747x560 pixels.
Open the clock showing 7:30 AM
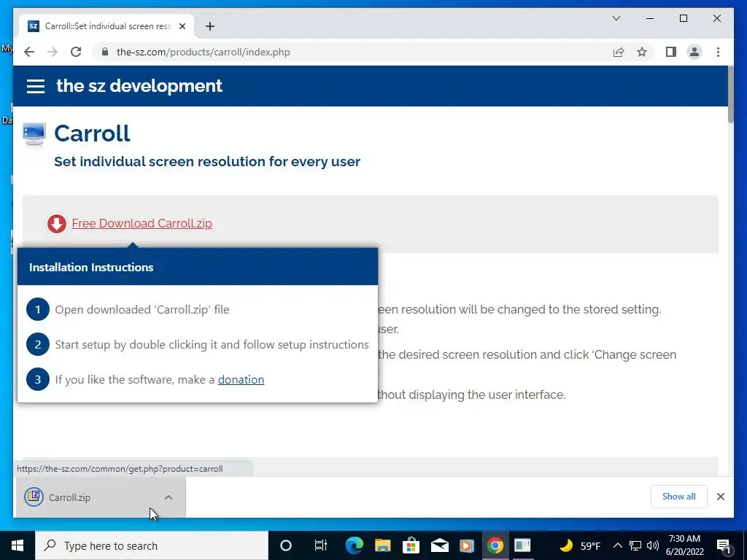coord(684,545)
